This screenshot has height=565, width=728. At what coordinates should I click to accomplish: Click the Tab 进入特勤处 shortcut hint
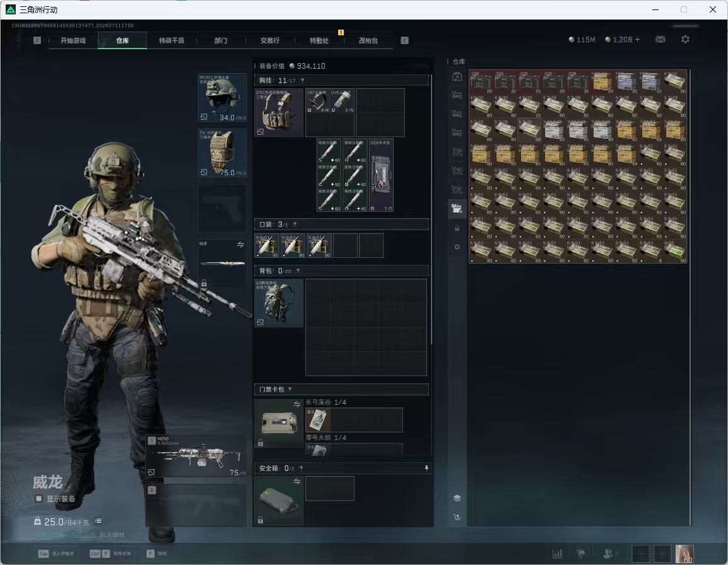tap(56, 554)
